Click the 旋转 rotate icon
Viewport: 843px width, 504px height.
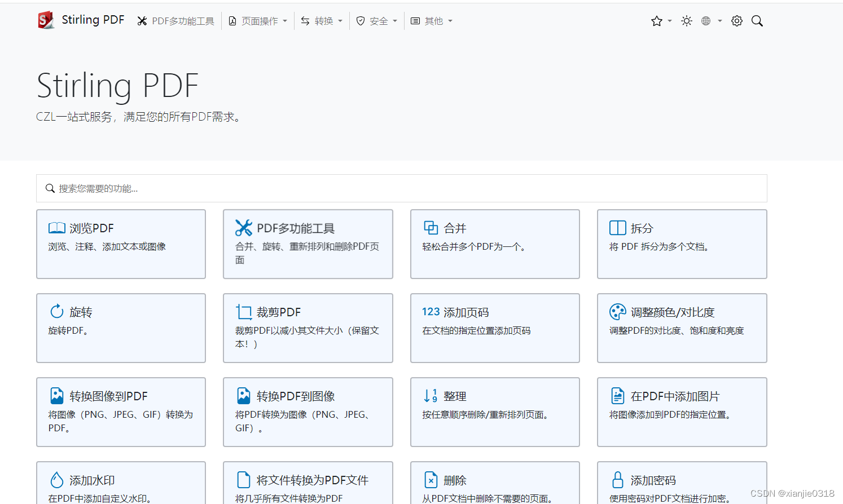[x=57, y=312]
